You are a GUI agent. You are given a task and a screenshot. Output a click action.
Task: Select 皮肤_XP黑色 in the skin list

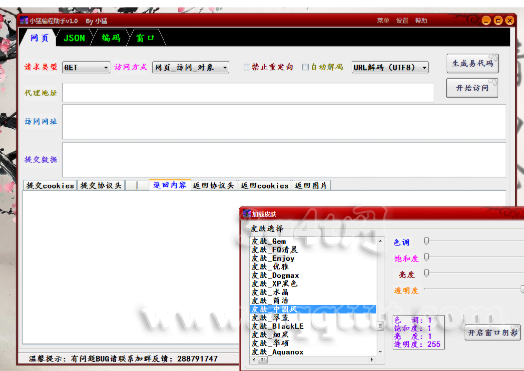[x=313, y=283]
